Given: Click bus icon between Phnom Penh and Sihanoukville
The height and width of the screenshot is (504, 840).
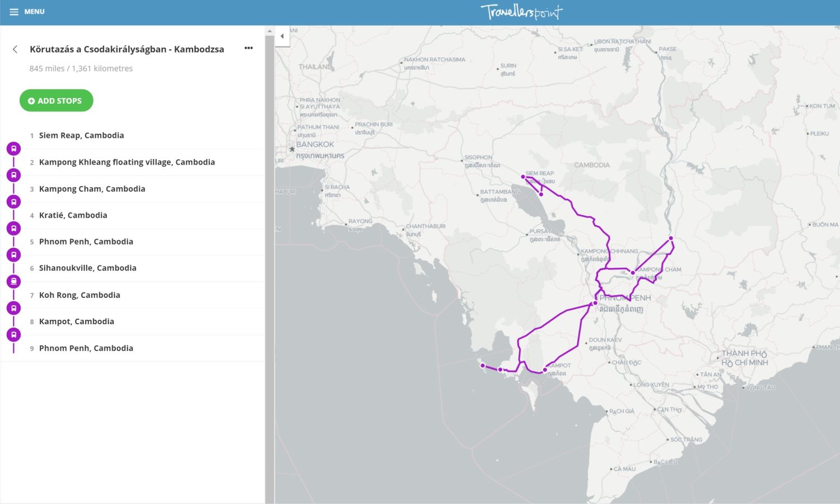Looking at the screenshot, I should point(13,255).
